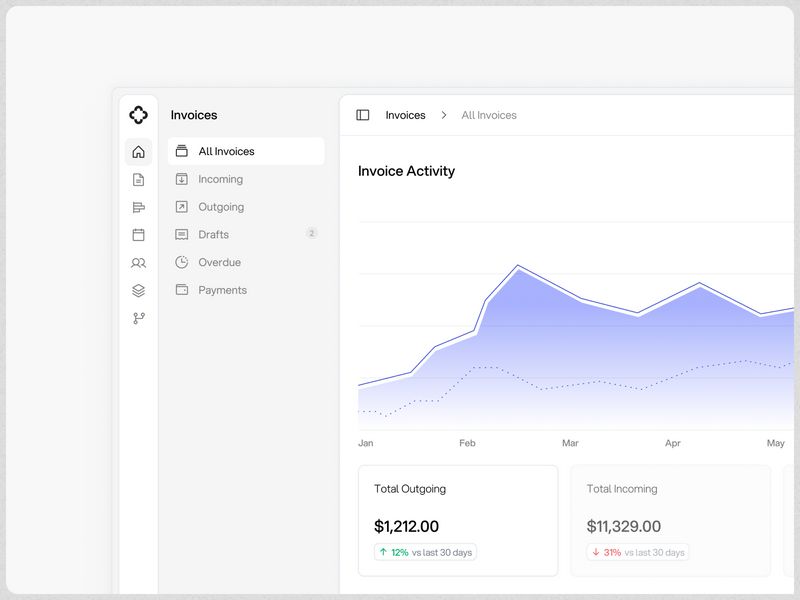Click the red down arrow icon
The width and height of the screenshot is (800, 600).
[595, 552]
